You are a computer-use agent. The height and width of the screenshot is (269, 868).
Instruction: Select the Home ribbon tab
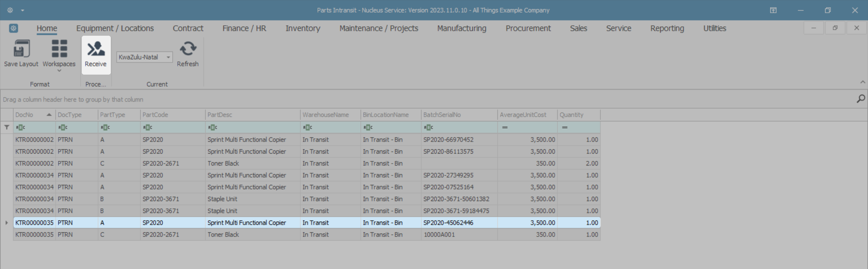pyautogui.click(x=47, y=28)
